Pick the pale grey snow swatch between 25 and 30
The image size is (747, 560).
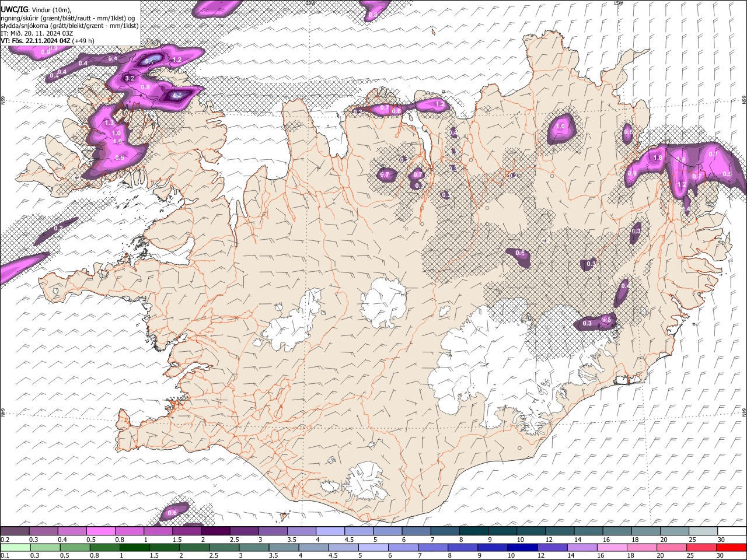point(702,531)
